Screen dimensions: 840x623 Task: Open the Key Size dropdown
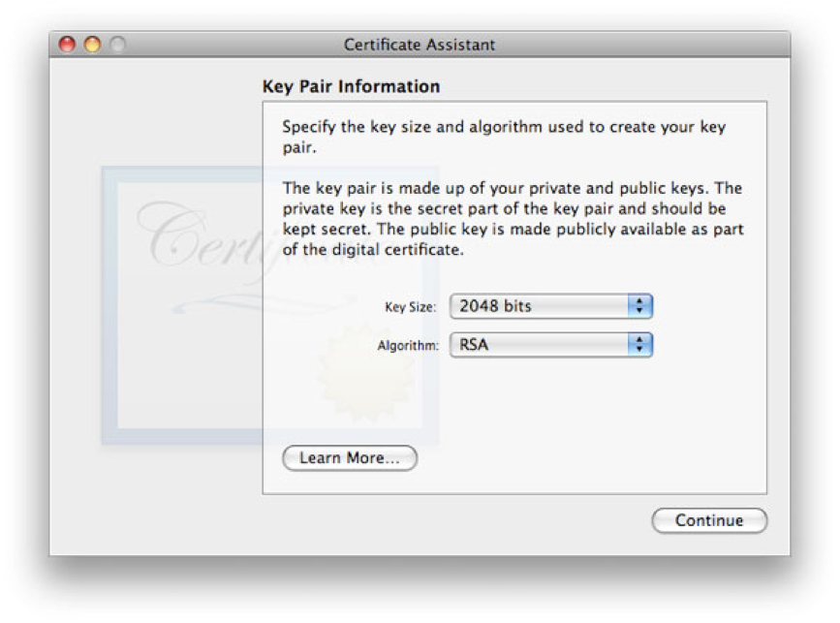point(550,306)
